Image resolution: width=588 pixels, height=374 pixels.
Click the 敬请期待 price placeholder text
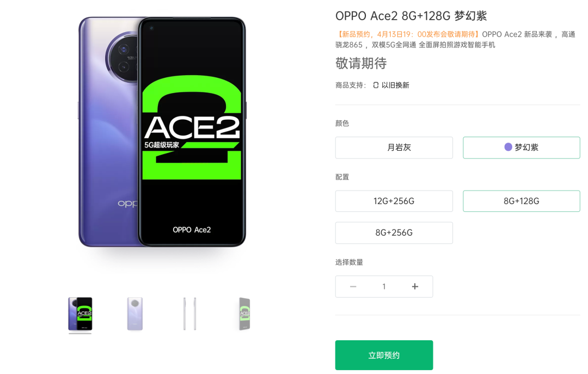(361, 63)
